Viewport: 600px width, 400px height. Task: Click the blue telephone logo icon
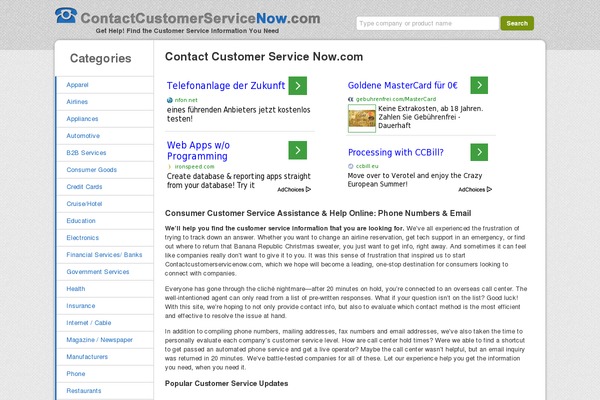pyautogui.click(x=66, y=15)
